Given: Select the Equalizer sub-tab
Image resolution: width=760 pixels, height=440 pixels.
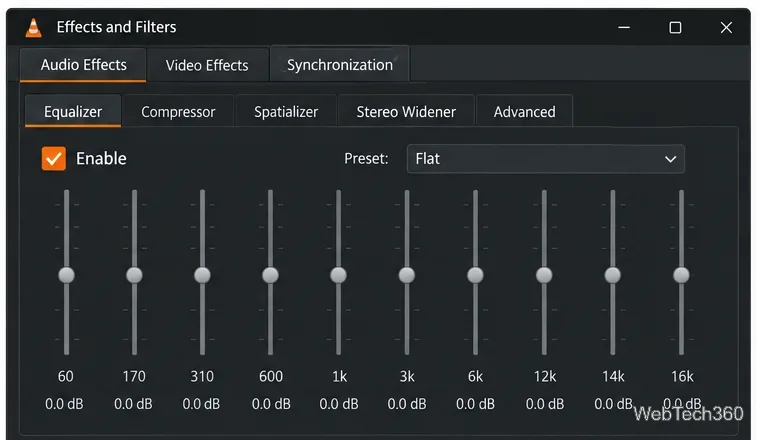Looking at the screenshot, I should click(x=73, y=111).
